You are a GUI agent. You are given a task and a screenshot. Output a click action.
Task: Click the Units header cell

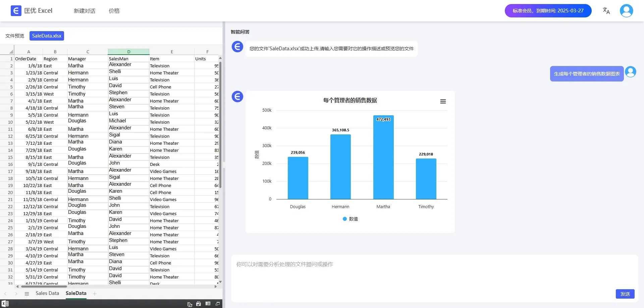pos(206,59)
